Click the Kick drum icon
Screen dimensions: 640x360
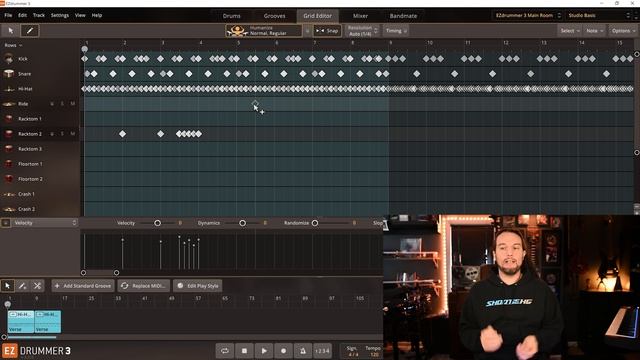(x=9, y=59)
